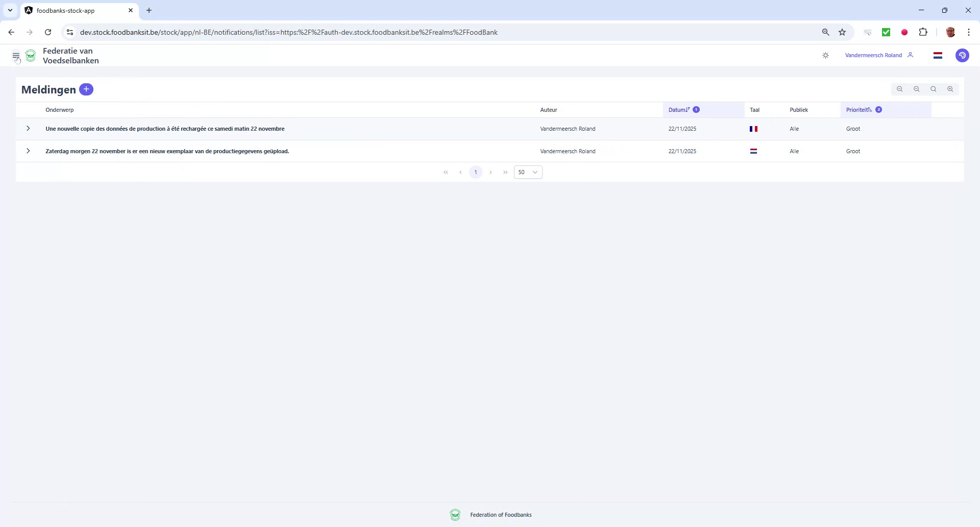Open the theme palette button

[962, 55]
